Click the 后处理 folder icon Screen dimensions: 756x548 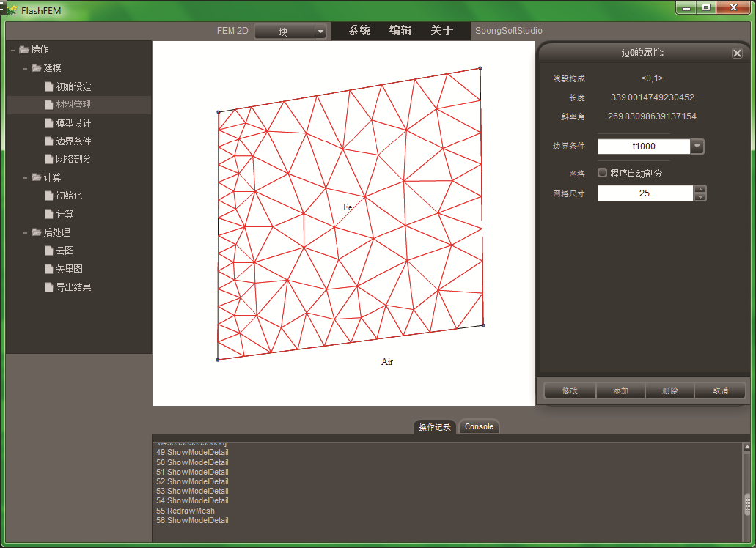point(36,232)
